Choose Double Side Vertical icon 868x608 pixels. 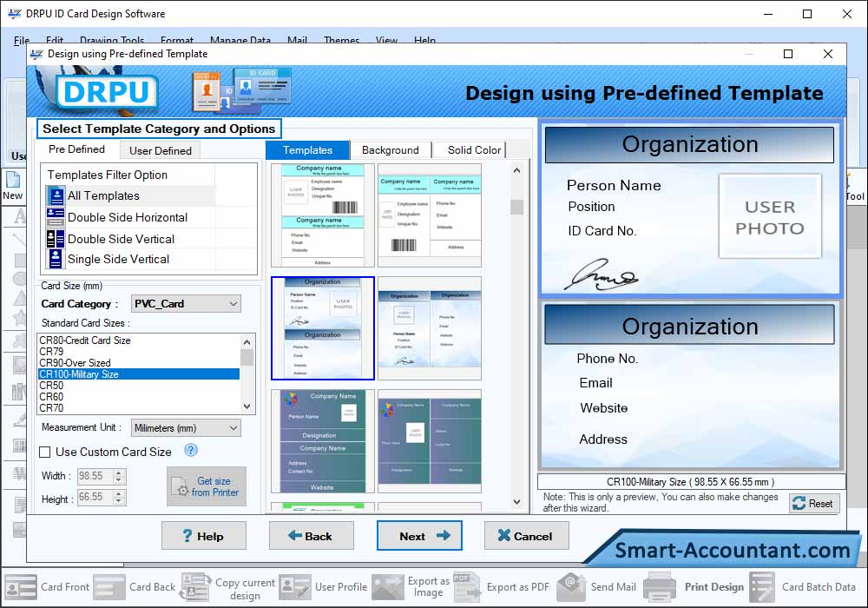pos(56,239)
